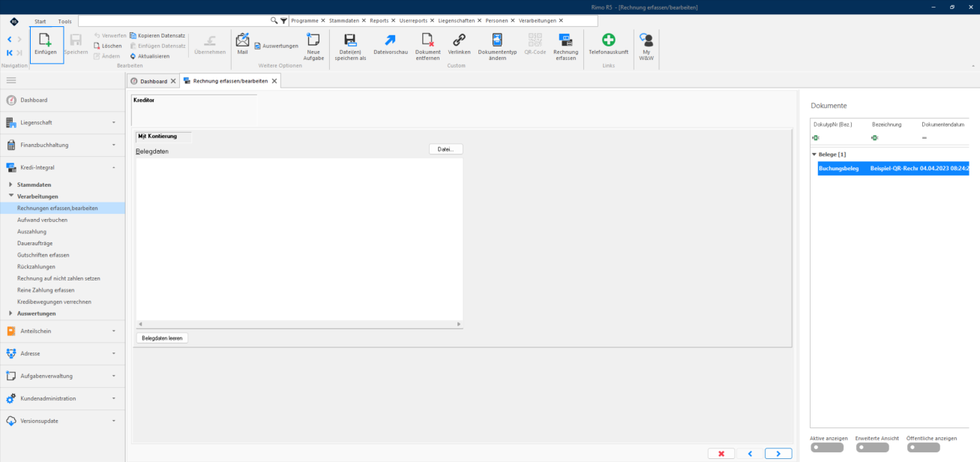Select the Buchungsbeleg document row
The height and width of the screenshot is (462, 980).
pos(893,169)
